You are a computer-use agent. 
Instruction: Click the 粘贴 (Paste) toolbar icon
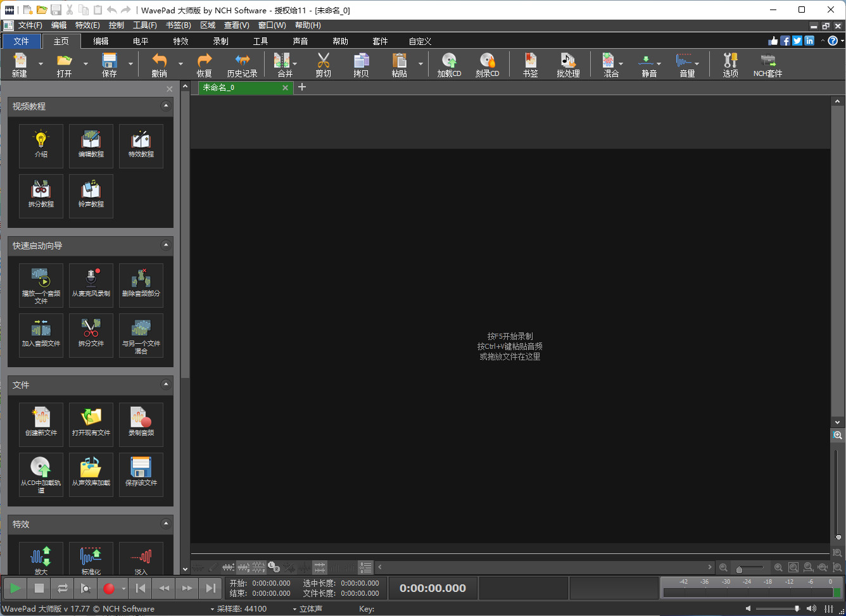[400, 65]
